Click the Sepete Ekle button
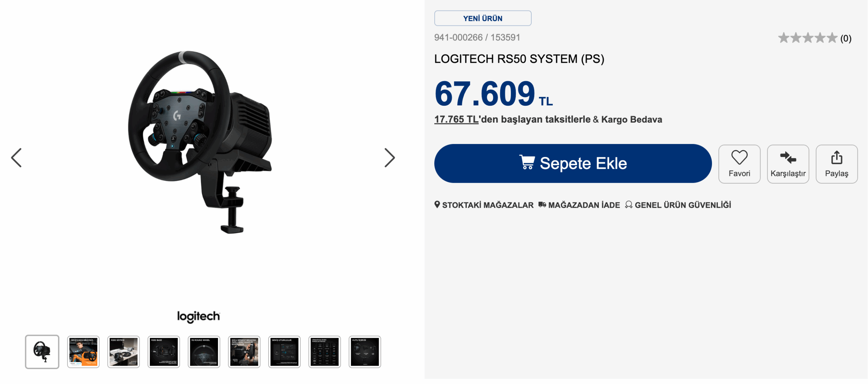Viewport: 868px width, 384px height. (573, 163)
